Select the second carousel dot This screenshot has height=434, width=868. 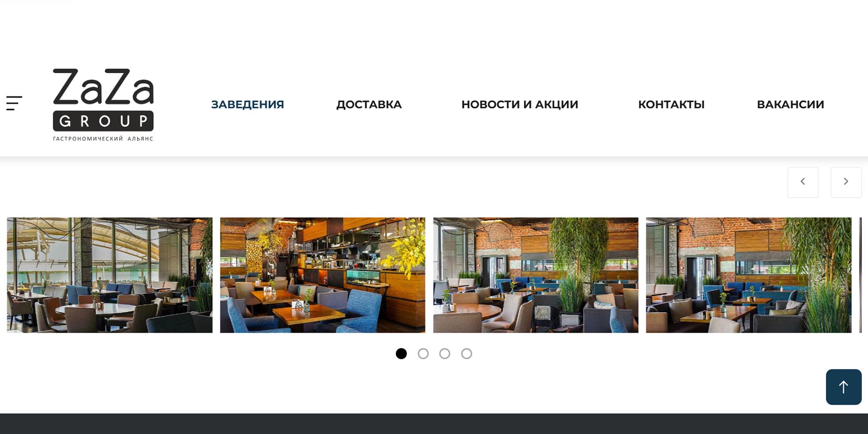coord(423,354)
